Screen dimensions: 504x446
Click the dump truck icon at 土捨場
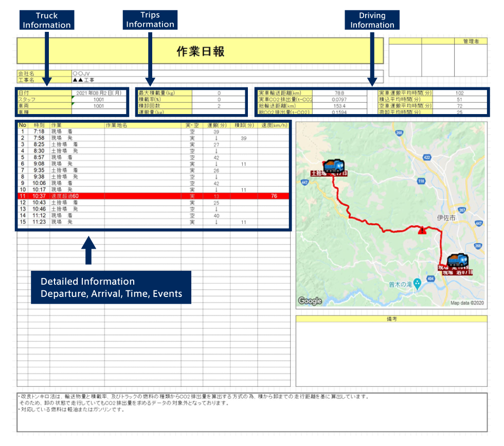[335, 165]
